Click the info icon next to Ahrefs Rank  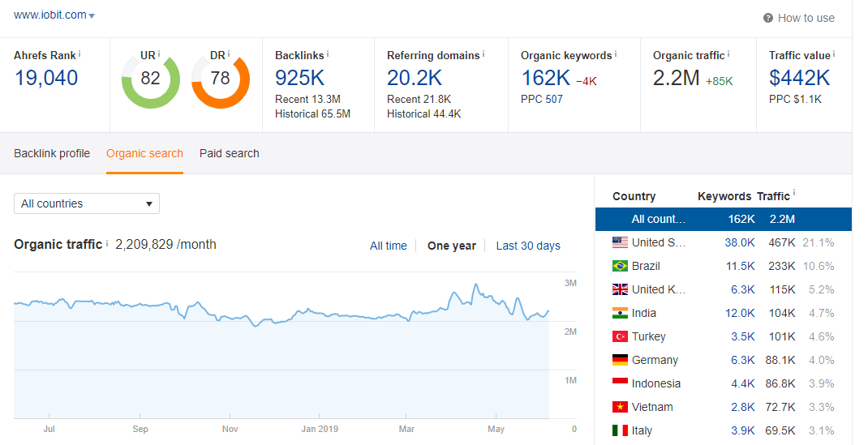(79, 53)
